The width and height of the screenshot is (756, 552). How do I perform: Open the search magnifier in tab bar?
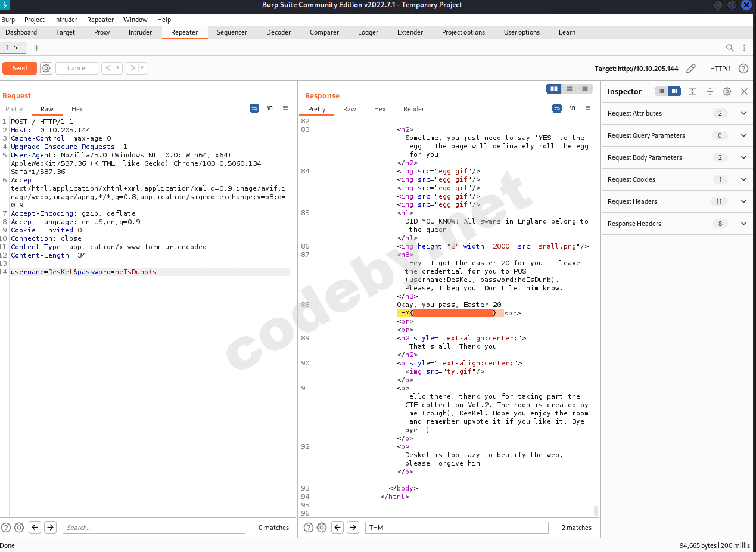[730, 48]
